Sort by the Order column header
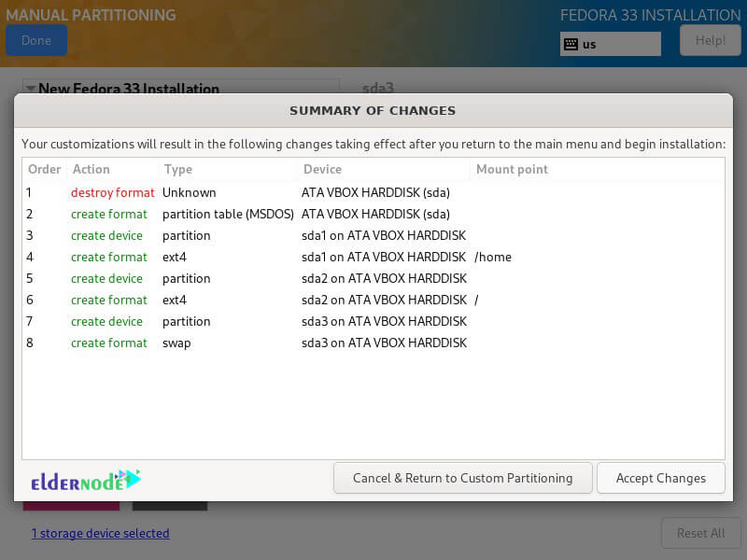This screenshot has height=560, width=747. [44, 170]
